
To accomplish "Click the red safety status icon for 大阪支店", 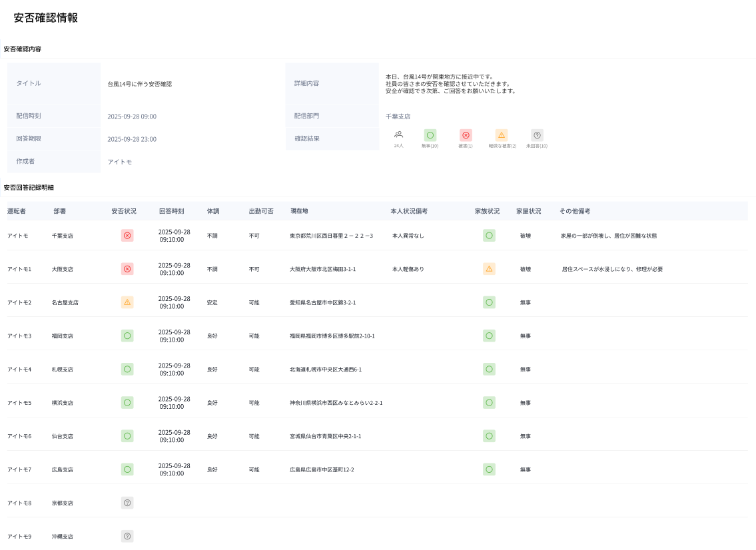I will click(x=127, y=269).
